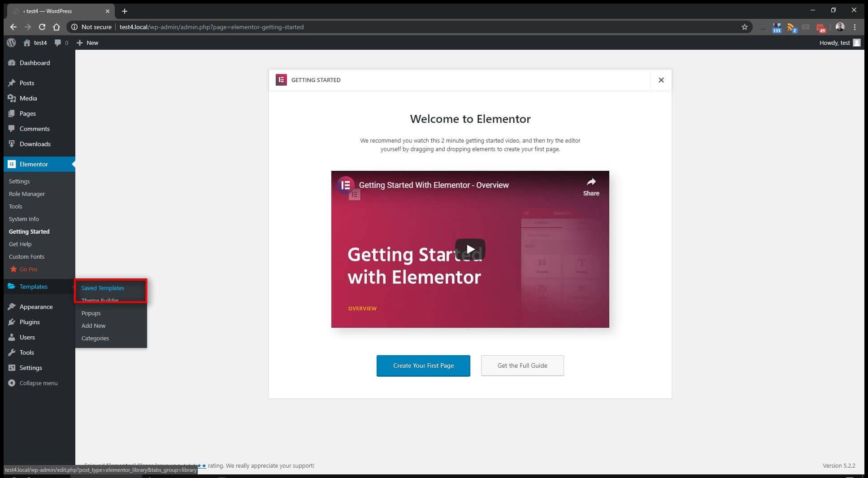The width and height of the screenshot is (868, 478).
Task: Click the mail extension icon with red badge
Action: (x=820, y=27)
